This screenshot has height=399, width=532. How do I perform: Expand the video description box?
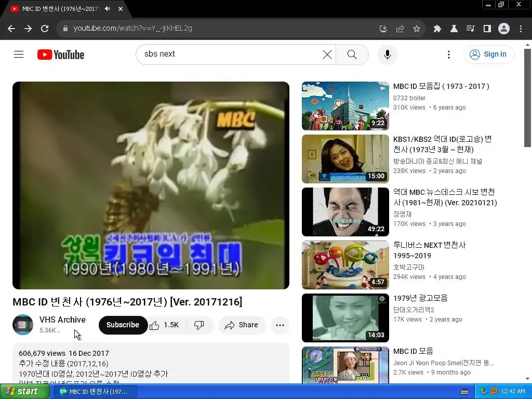151,363
